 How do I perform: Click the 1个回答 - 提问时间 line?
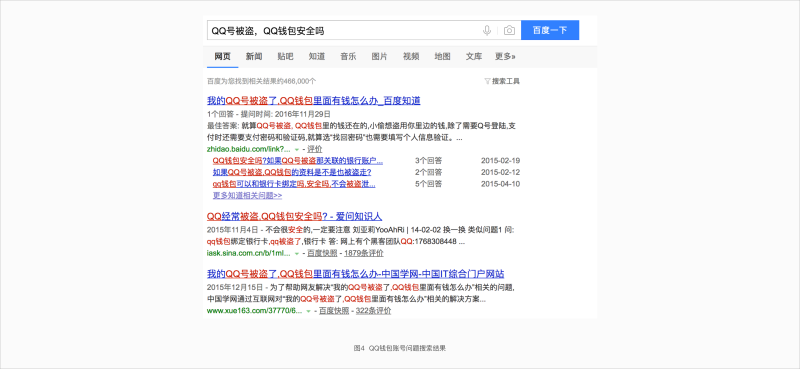pyautogui.click(x=269, y=114)
